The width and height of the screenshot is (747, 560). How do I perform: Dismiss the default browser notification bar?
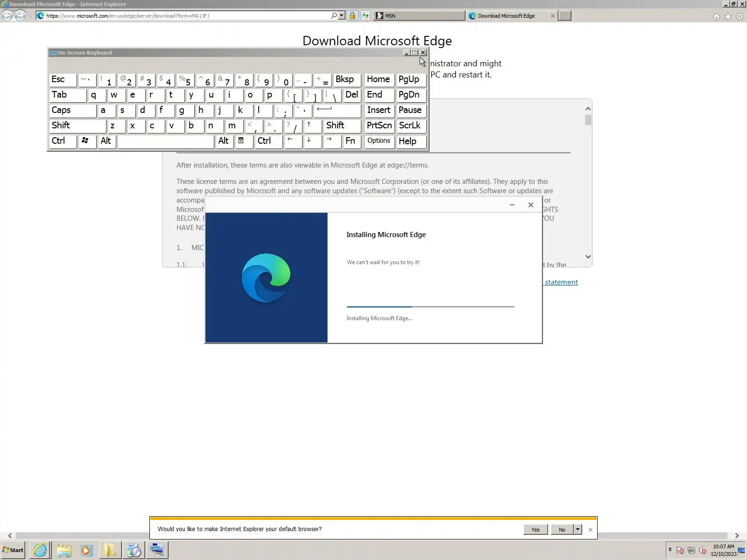591,530
